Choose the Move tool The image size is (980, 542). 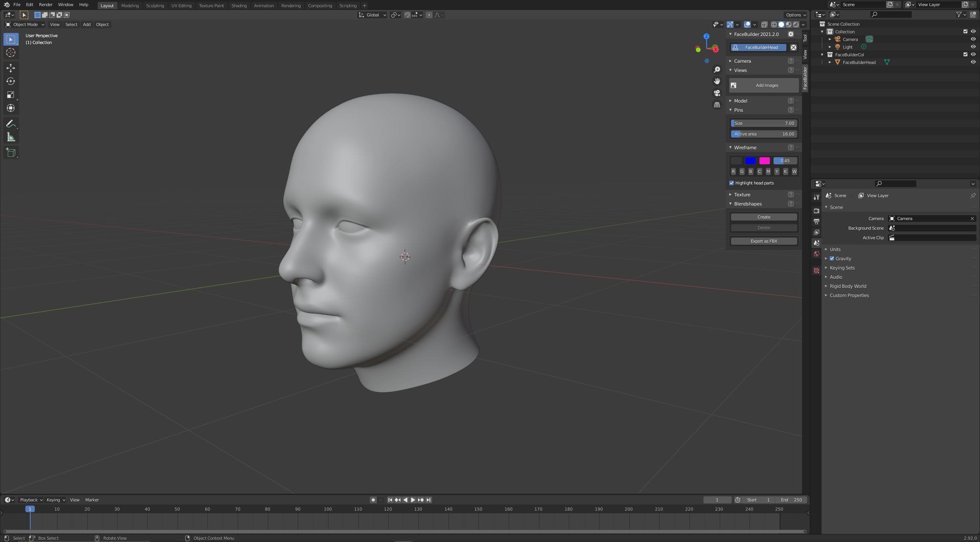click(11, 68)
